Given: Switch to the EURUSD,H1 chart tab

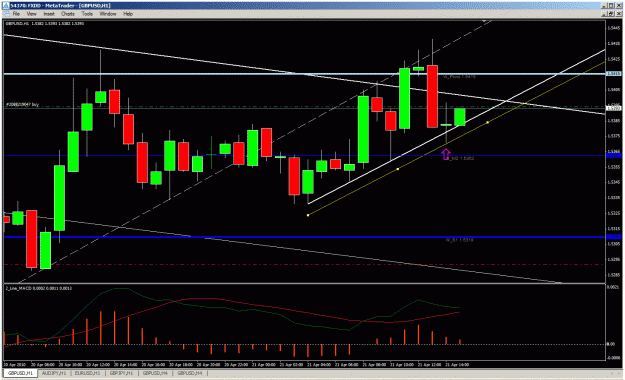Looking at the screenshot, I should coord(87,373).
